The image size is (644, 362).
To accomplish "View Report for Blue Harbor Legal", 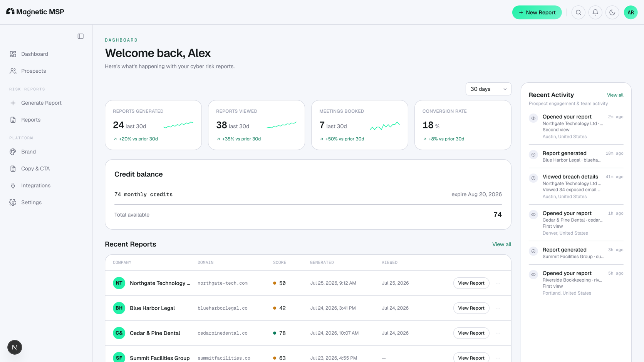I will tap(471, 308).
